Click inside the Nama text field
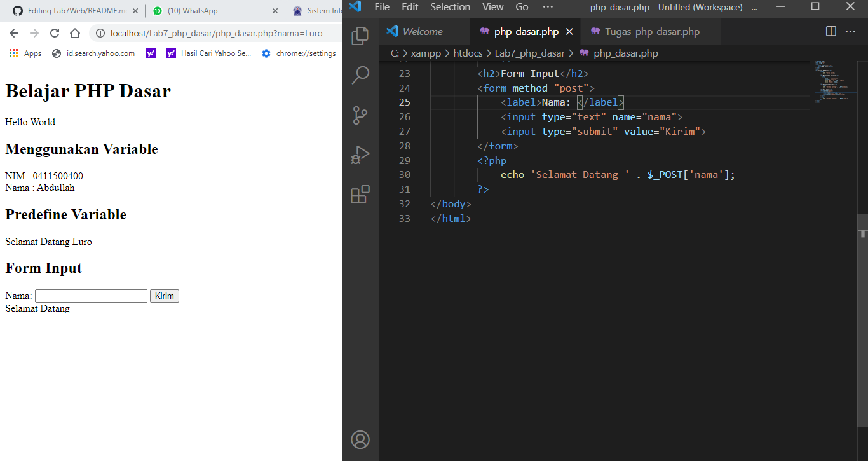Screen dimensions: 868x461 click(x=90, y=296)
